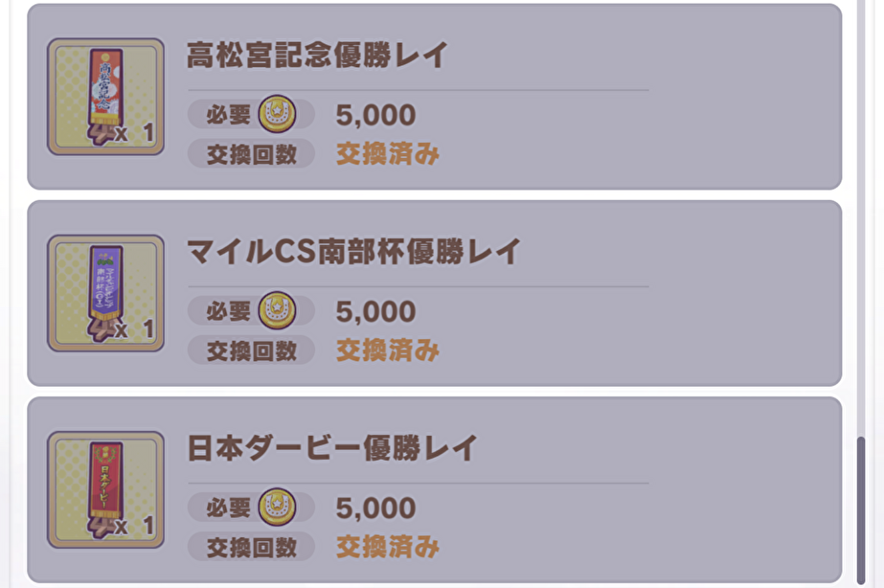The image size is (884, 588).
Task: Click the gold coin icon in the 日本ダービー row
Action: coord(277,508)
